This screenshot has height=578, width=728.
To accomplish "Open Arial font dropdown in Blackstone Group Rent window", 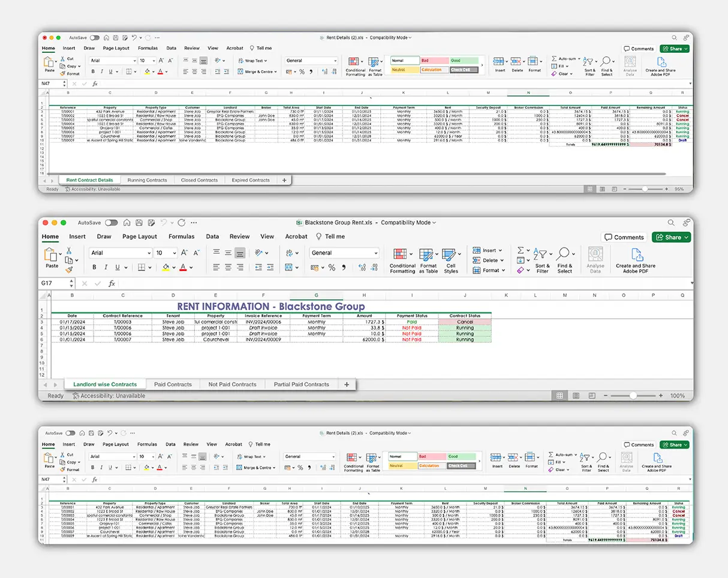I will click(148, 253).
